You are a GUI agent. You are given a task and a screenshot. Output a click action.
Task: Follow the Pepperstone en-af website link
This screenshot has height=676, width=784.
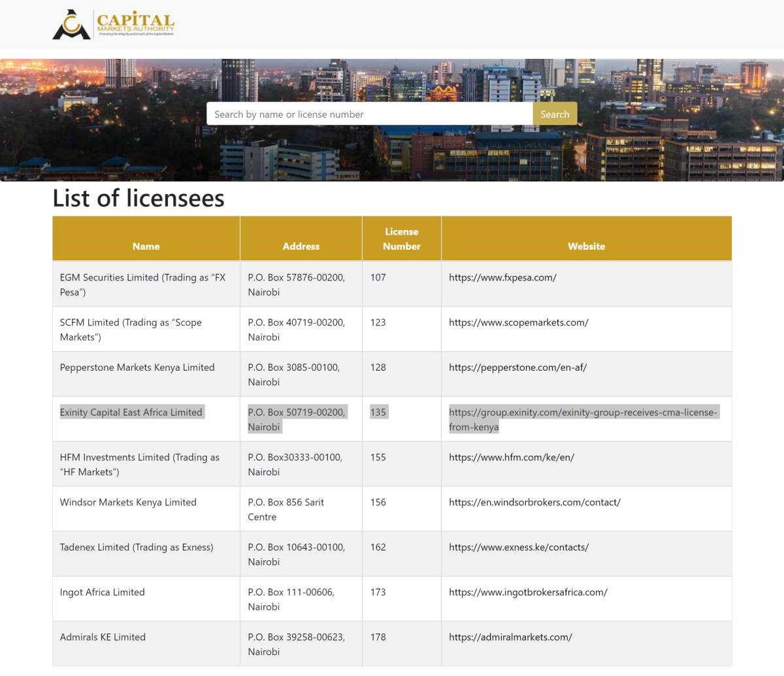pyautogui.click(x=517, y=367)
